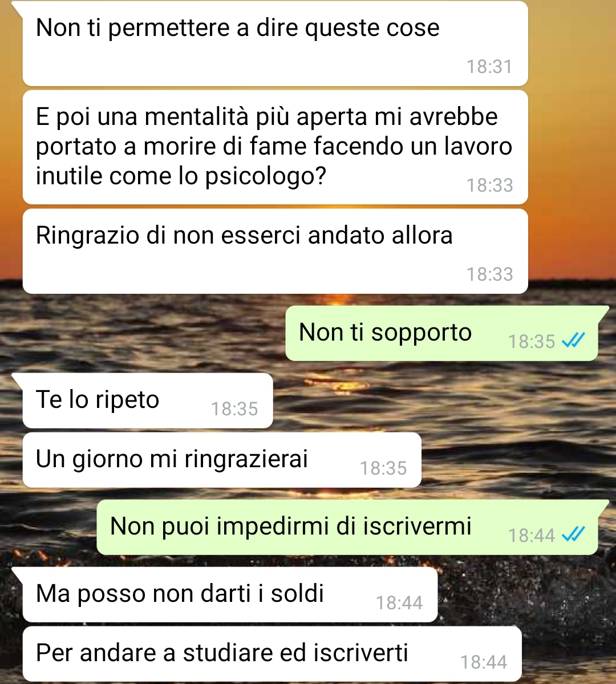The height and width of the screenshot is (684, 616).
Task: Tap the 'Ringrazio di non esserci andato allora' bubble
Action: pyautogui.click(x=275, y=251)
